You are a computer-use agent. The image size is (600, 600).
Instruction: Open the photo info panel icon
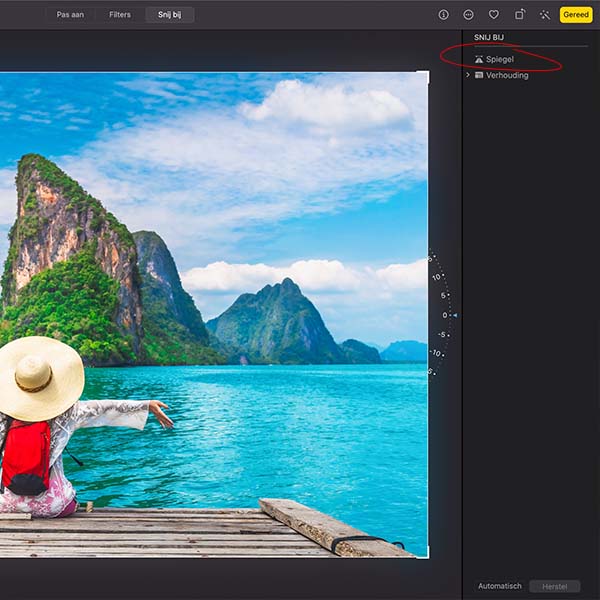(443, 15)
